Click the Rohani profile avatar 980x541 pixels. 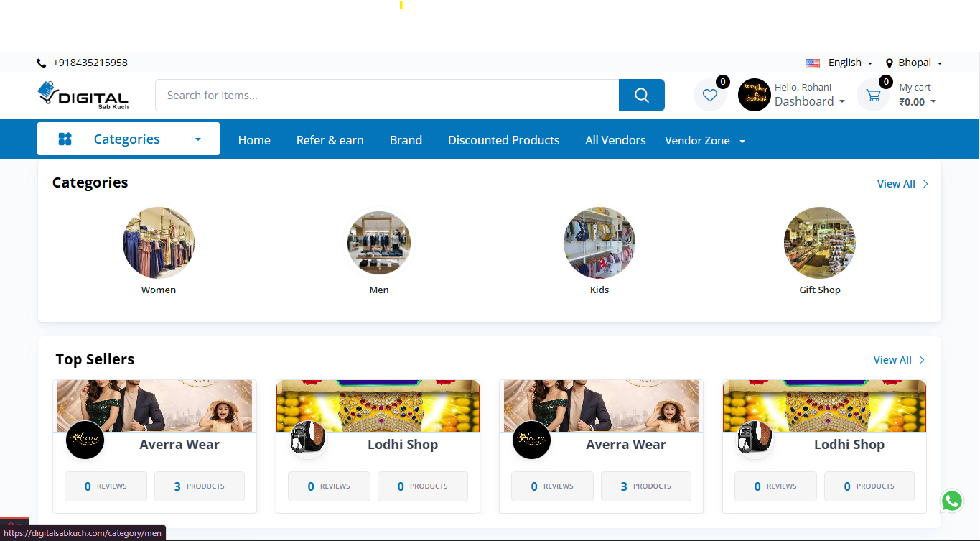(754, 95)
